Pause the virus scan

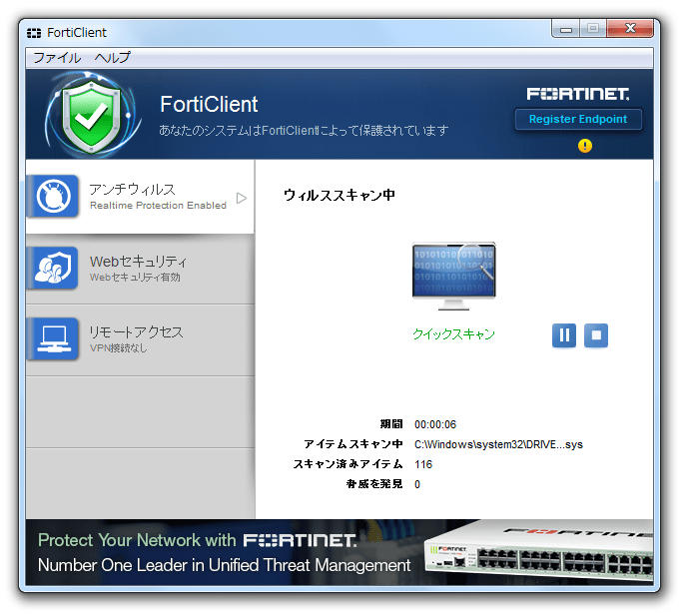tap(564, 335)
